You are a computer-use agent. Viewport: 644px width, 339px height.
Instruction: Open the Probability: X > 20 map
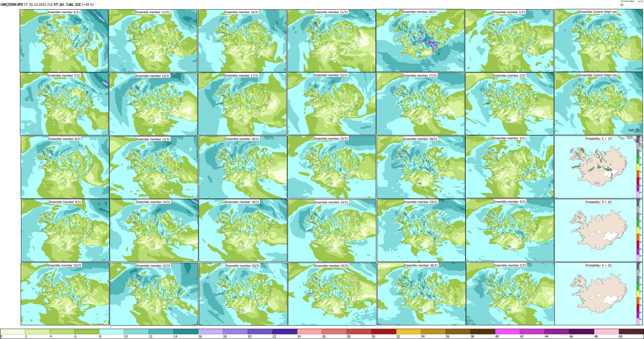click(599, 230)
